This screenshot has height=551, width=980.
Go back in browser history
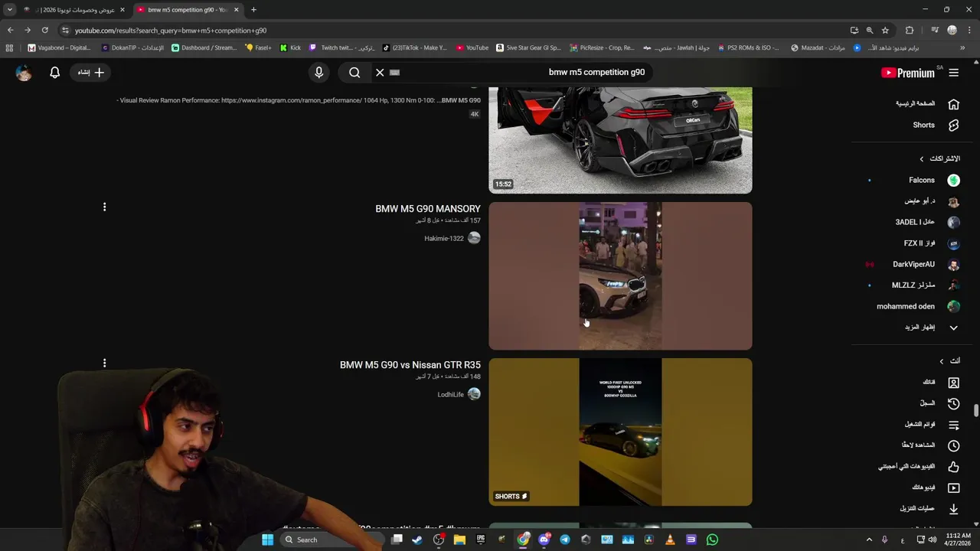[x=10, y=31]
